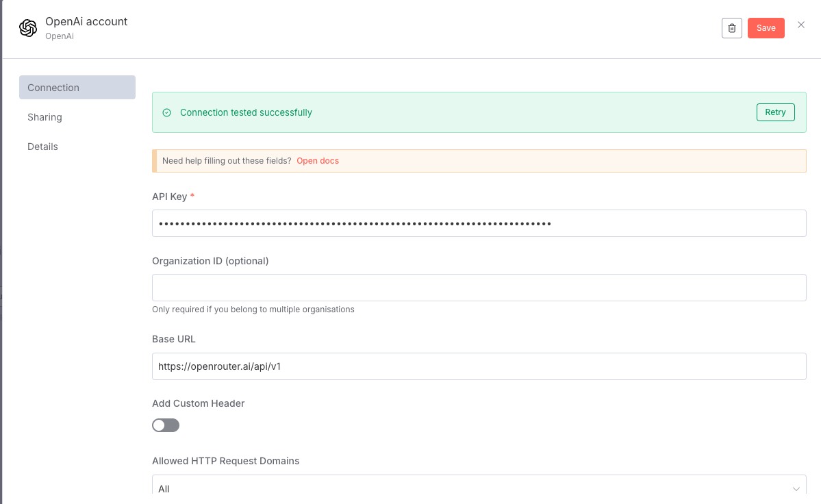Click the chevron arrow beside All

coord(796,489)
